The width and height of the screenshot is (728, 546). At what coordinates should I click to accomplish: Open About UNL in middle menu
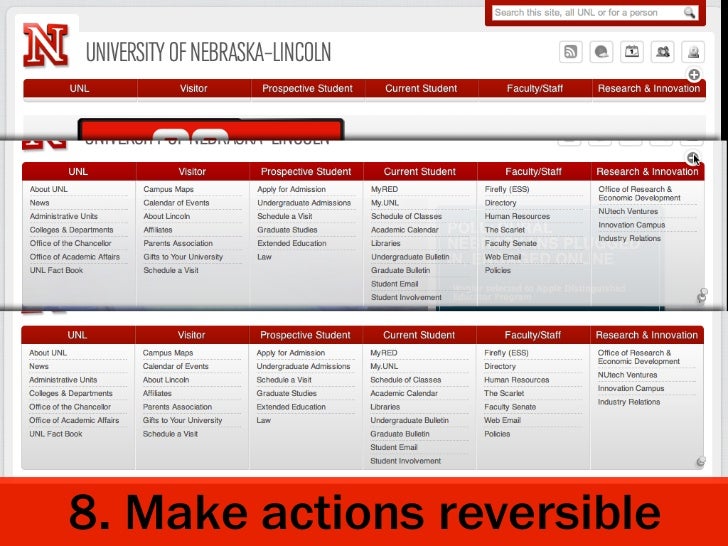[x=49, y=189]
